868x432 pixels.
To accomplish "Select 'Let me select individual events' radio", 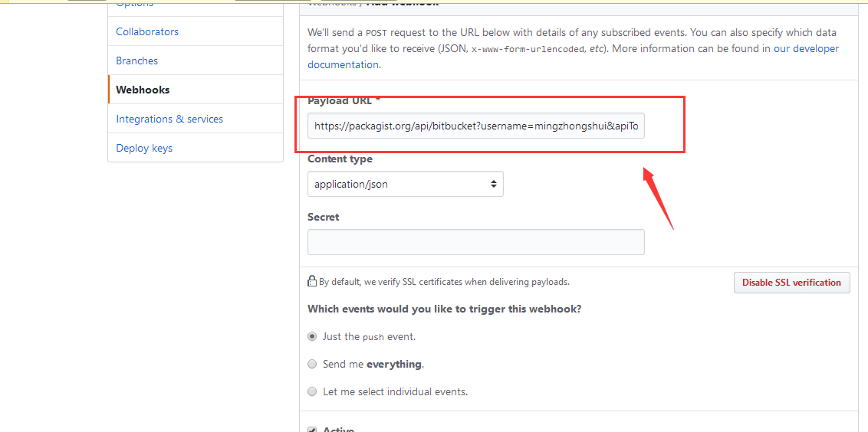I will click(312, 391).
